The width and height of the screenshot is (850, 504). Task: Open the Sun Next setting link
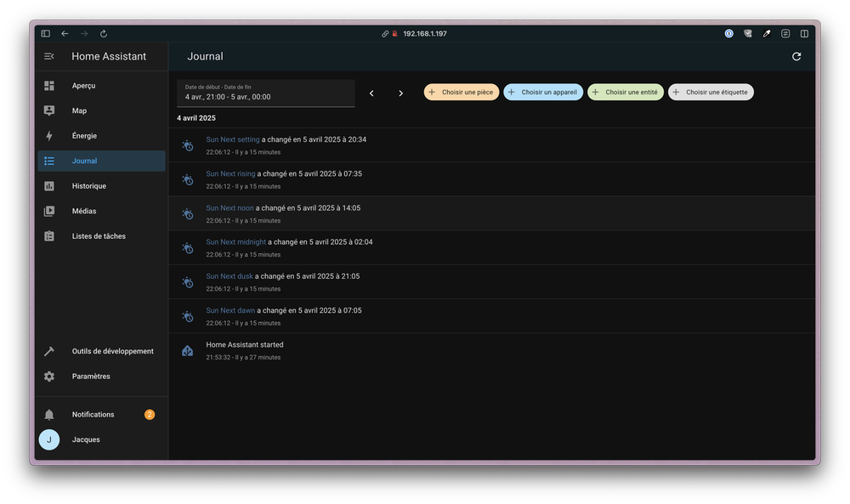233,139
